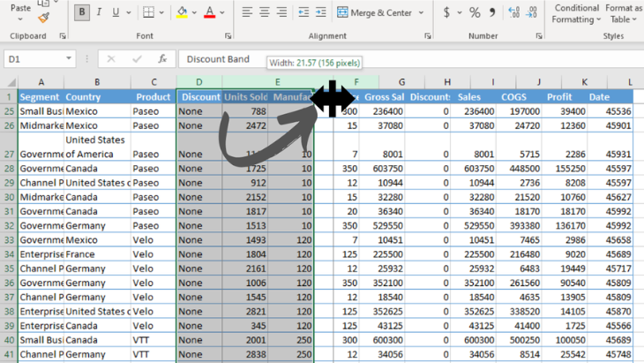Open underline style dropdown arrow
The image size is (644, 363).
pyautogui.click(x=129, y=12)
